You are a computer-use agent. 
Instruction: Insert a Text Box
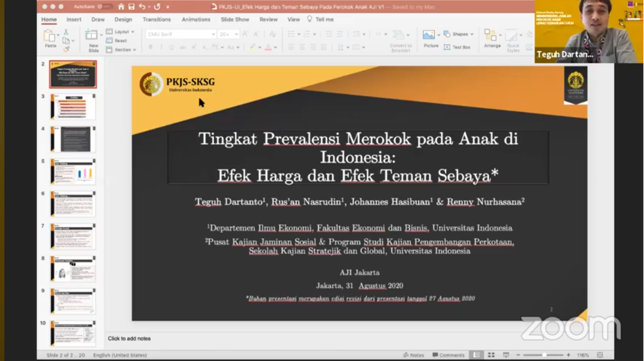[x=457, y=47]
